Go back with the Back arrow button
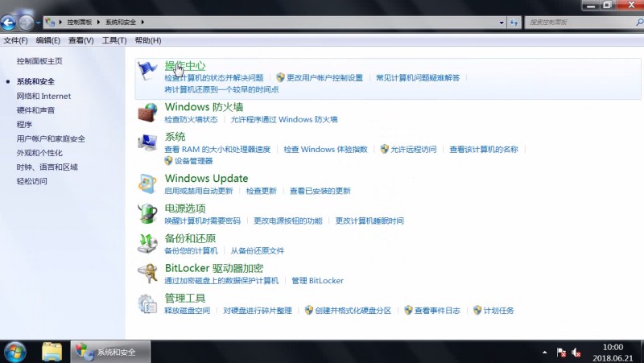 click(9, 23)
